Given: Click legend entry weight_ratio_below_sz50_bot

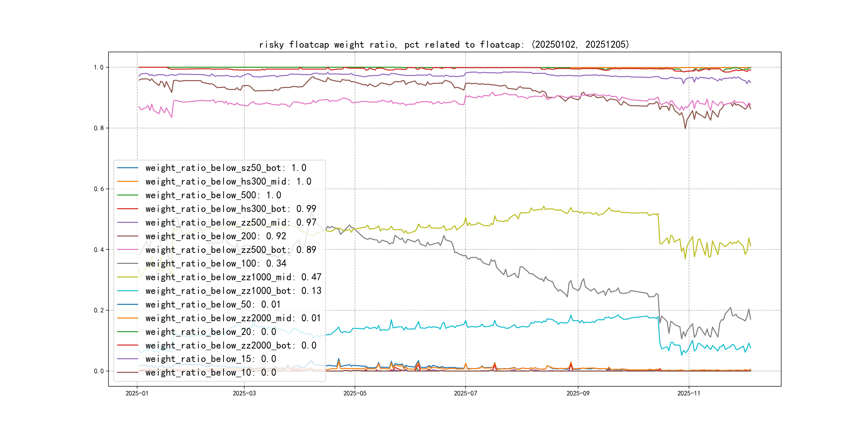Looking at the screenshot, I should [x=225, y=168].
